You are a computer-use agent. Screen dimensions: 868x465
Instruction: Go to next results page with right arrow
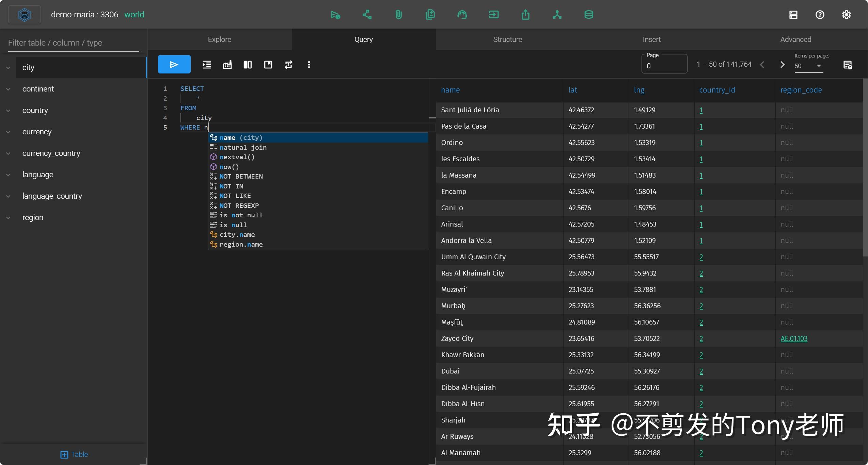point(782,64)
